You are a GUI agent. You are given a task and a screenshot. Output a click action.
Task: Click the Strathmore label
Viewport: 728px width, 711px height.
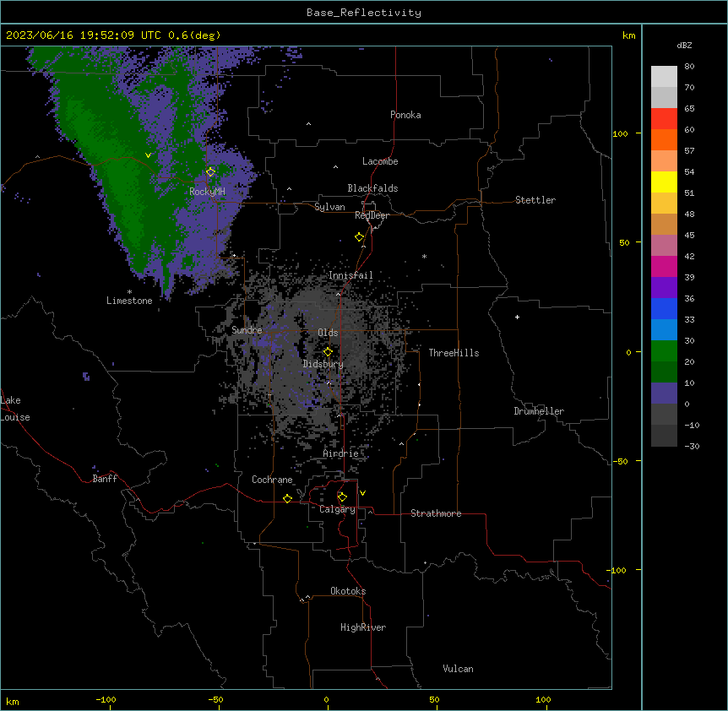point(436,513)
